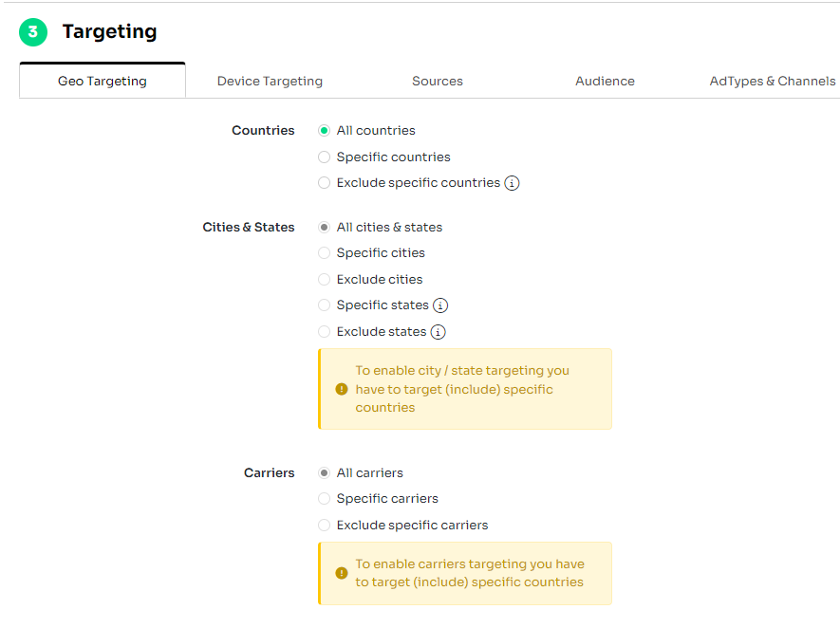Click the warning icon in the city/state notice
Viewport: 840px width, 628px height.
(342, 389)
